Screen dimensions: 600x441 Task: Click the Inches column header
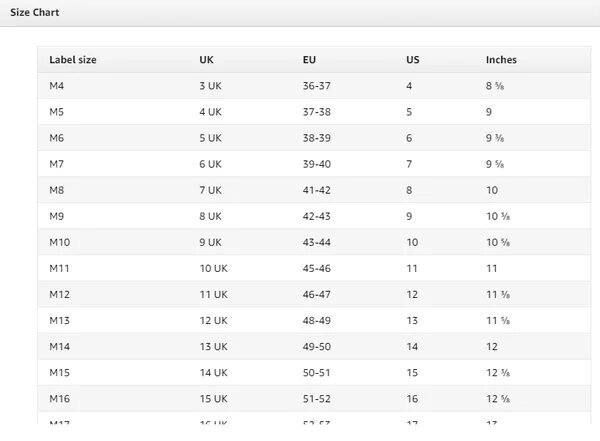501,60
